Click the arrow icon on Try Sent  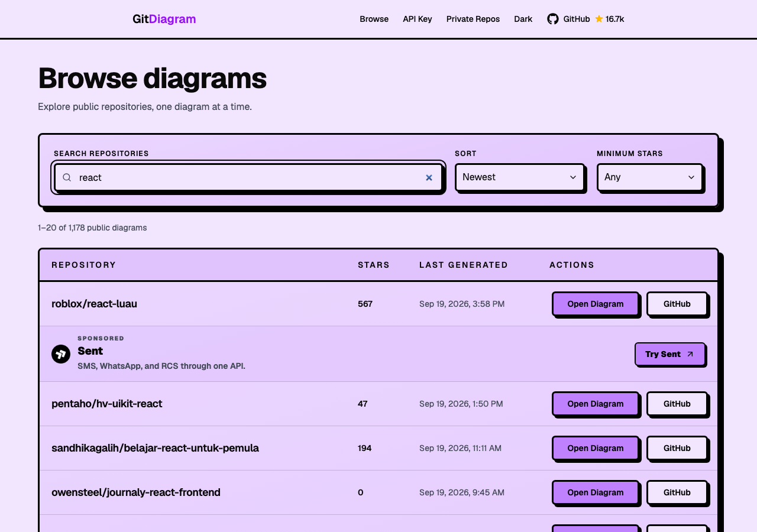click(690, 354)
